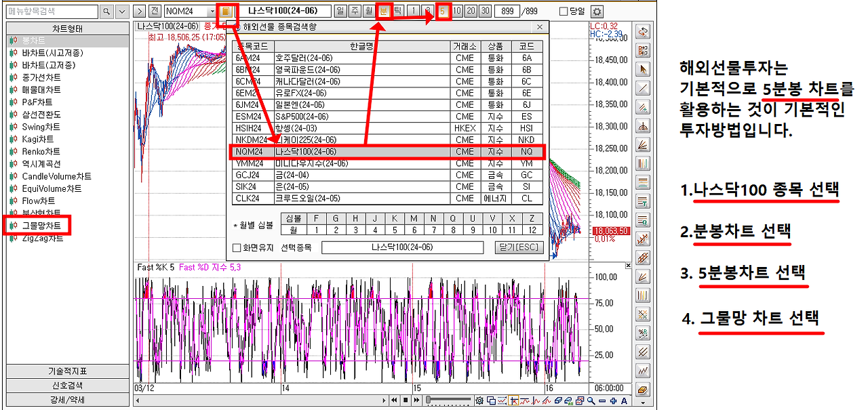Select the 30 minute interval button
Screen dimensions: 868x410
(x=485, y=12)
